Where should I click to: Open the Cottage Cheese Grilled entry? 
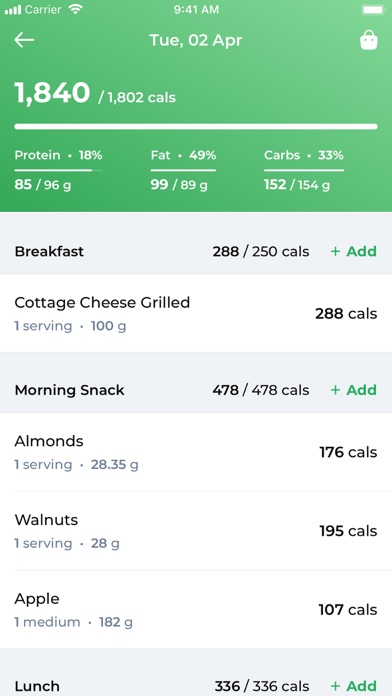click(196, 313)
